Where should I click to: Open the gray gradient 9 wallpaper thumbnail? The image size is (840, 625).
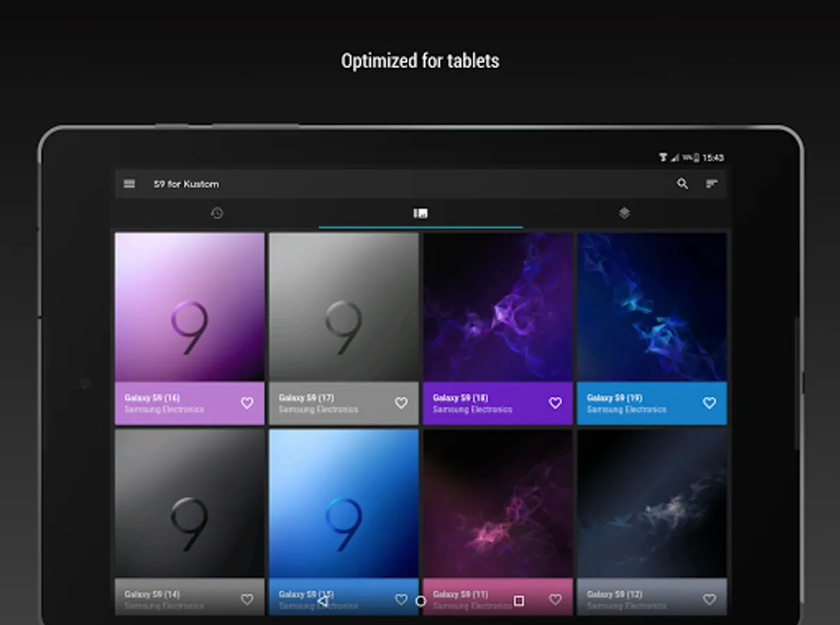click(344, 307)
